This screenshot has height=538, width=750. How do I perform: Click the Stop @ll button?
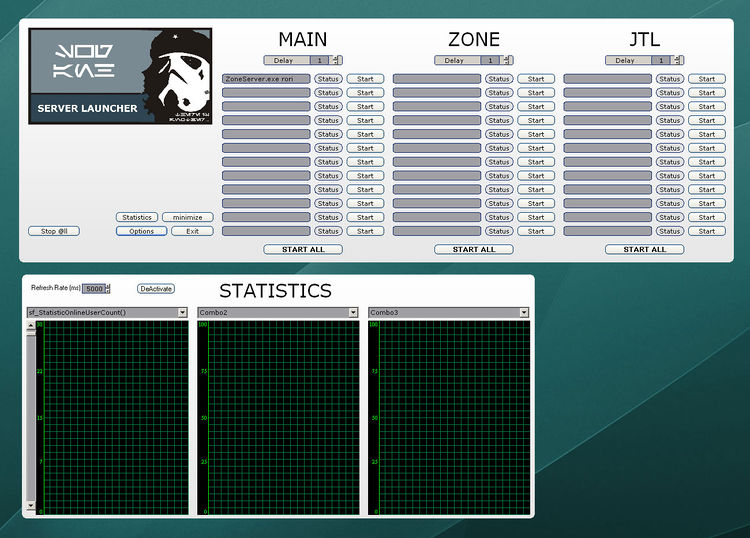tap(54, 231)
